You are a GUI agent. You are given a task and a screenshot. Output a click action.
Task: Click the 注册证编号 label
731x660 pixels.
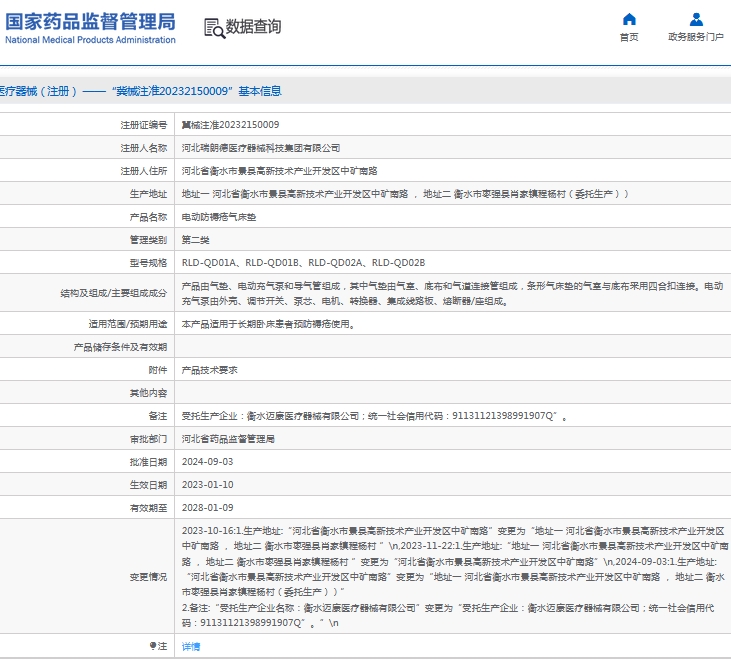[x=144, y=125]
